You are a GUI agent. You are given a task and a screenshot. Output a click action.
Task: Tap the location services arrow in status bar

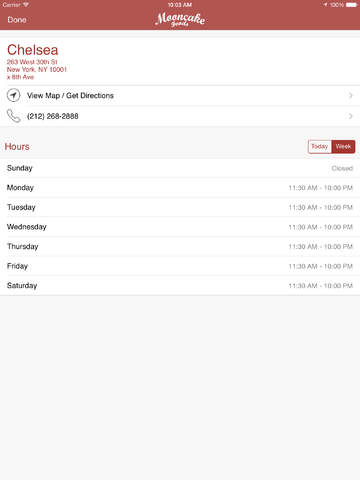click(x=325, y=5)
